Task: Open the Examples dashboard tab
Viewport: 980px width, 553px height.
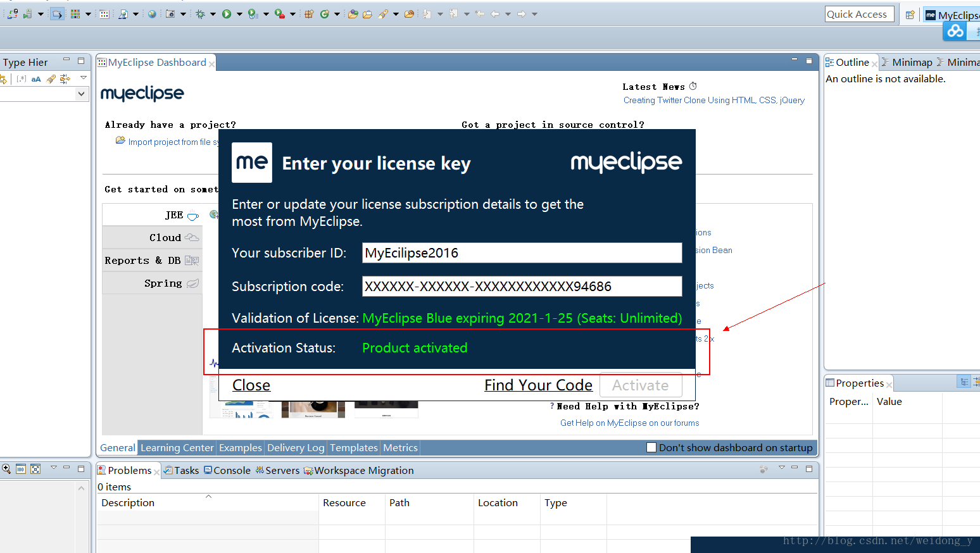Action: pos(241,447)
